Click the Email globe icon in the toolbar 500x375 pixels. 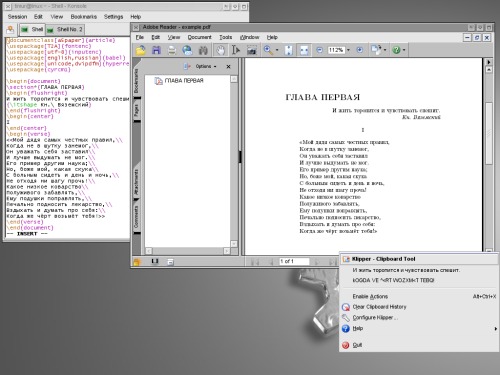click(187, 50)
